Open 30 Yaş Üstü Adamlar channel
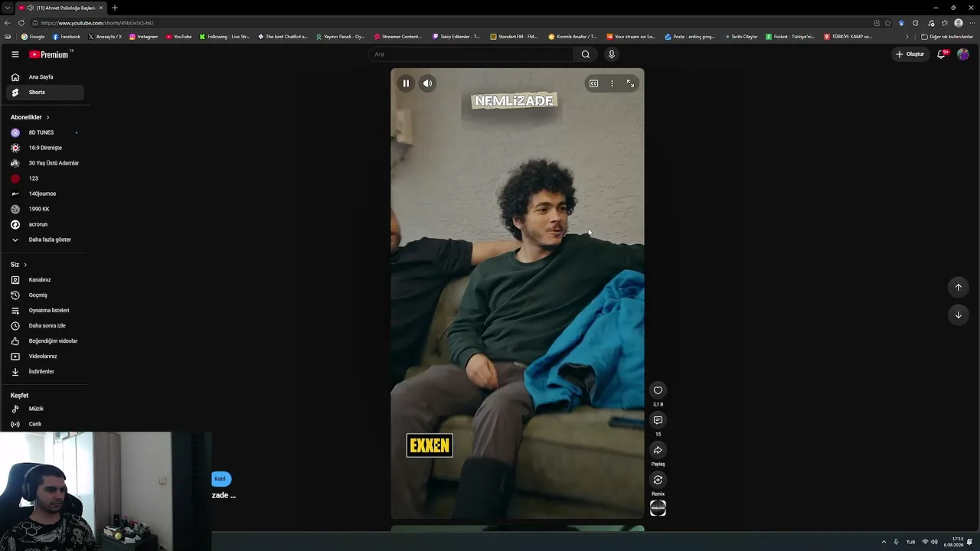Viewport: 980px width, 551px height. (45, 163)
